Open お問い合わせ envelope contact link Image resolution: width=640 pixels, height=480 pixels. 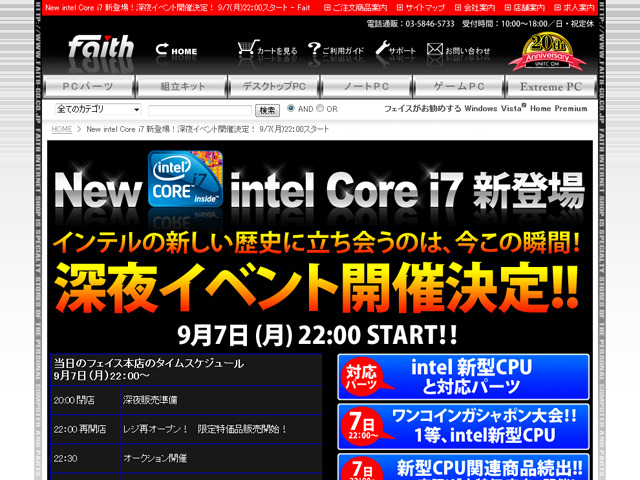coord(458,50)
